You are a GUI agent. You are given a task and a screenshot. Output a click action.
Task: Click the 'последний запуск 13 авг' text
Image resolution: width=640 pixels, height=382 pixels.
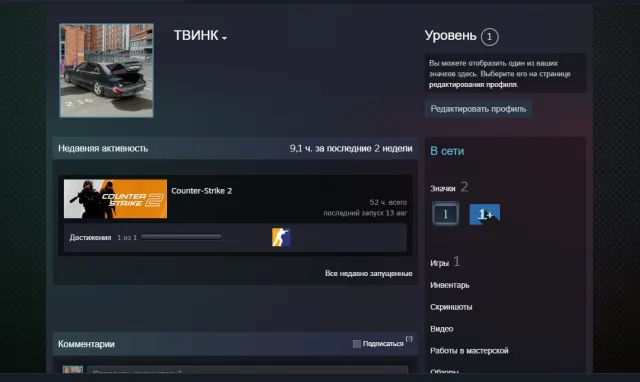pos(365,213)
